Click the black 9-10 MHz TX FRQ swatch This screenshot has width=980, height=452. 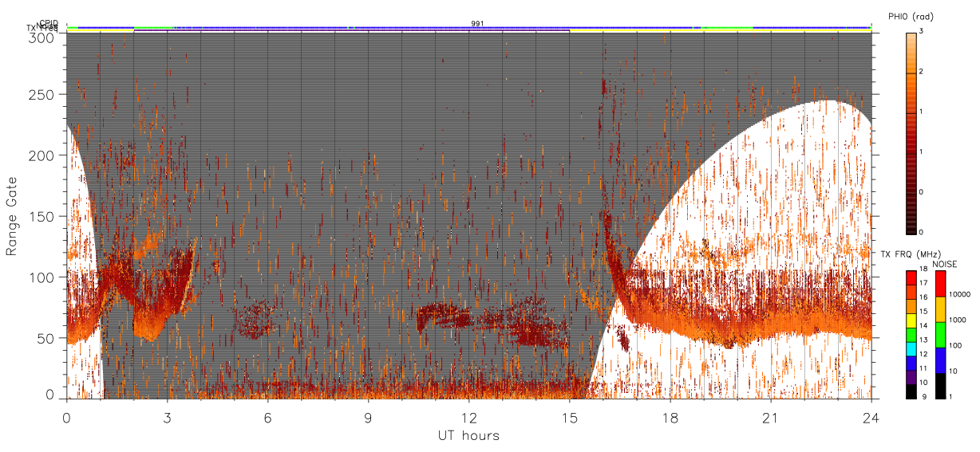tap(911, 391)
